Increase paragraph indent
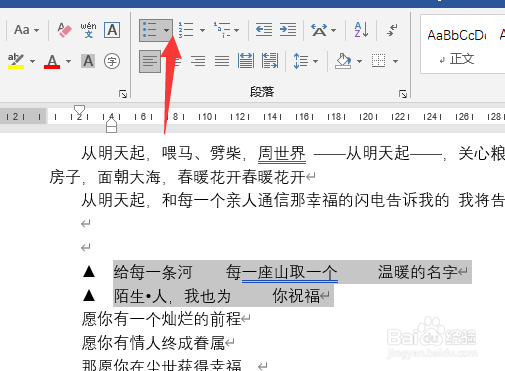 pyautogui.click(x=288, y=30)
